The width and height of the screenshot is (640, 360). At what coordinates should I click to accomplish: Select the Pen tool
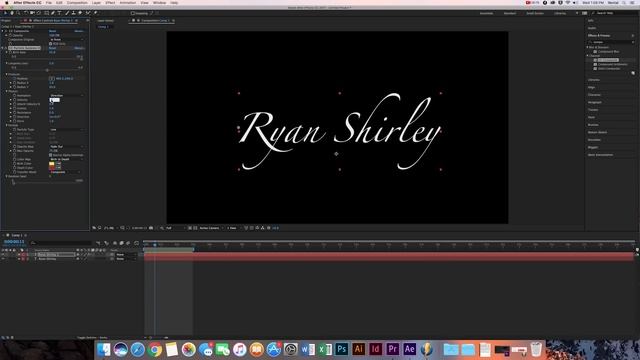(53, 13)
